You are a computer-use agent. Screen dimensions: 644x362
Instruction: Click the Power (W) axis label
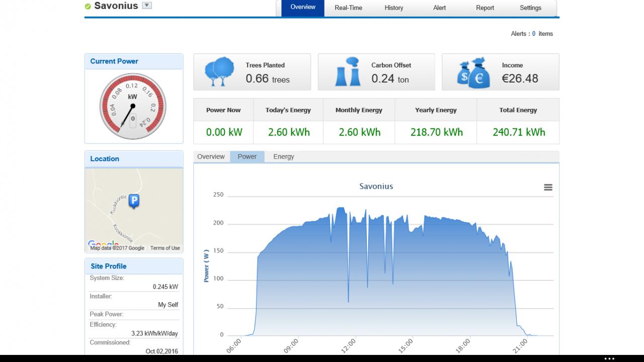[206, 265]
